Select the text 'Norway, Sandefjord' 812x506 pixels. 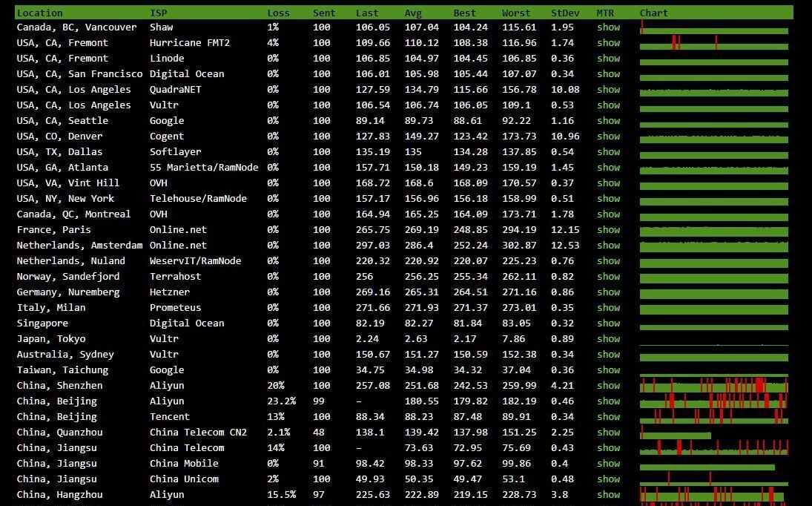[x=67, y=276]
